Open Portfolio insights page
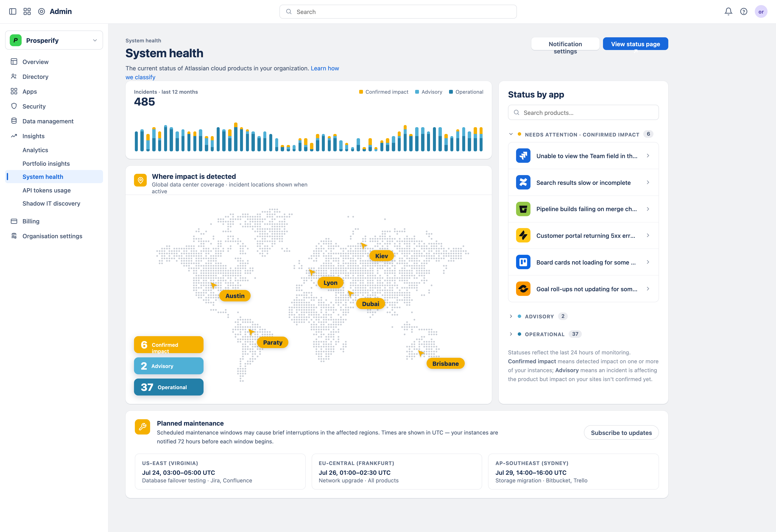This screenshot has height=532, width=776. tap(46, 164)
